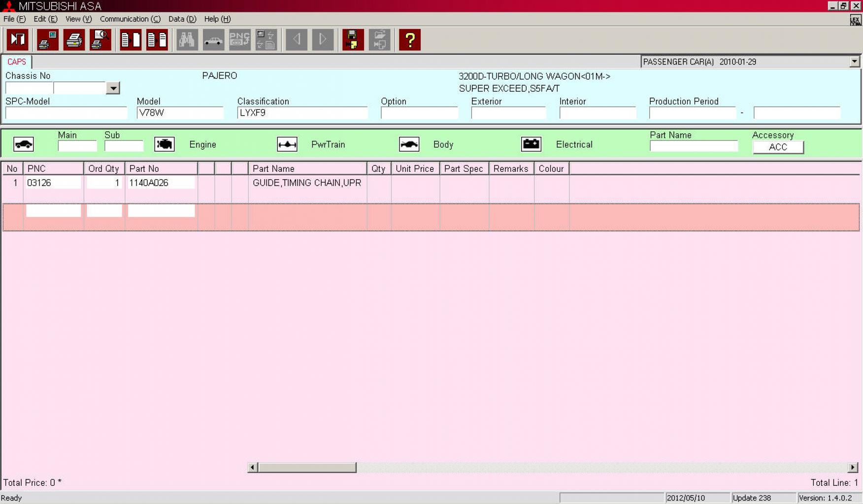This screenshot has height=504, width=863.
Task: Click the printer toolbar icon
Action: click(x=74, y=40)
